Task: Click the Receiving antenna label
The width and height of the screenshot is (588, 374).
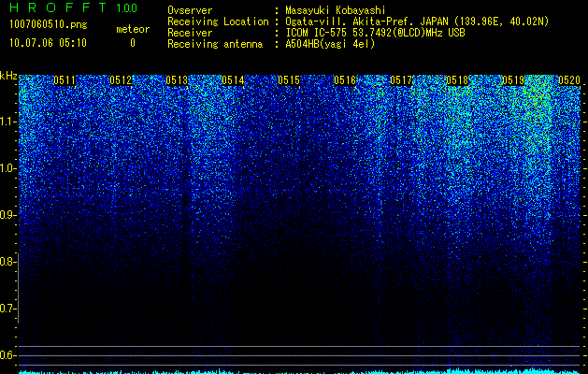Action: [x=215, y=44]
